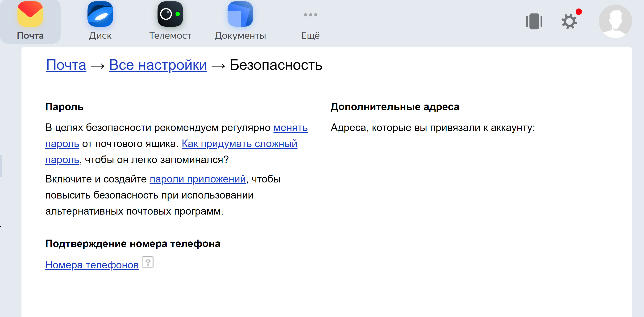
Task: Go to Почта breadcrumb link
Action: coord(66,65)
